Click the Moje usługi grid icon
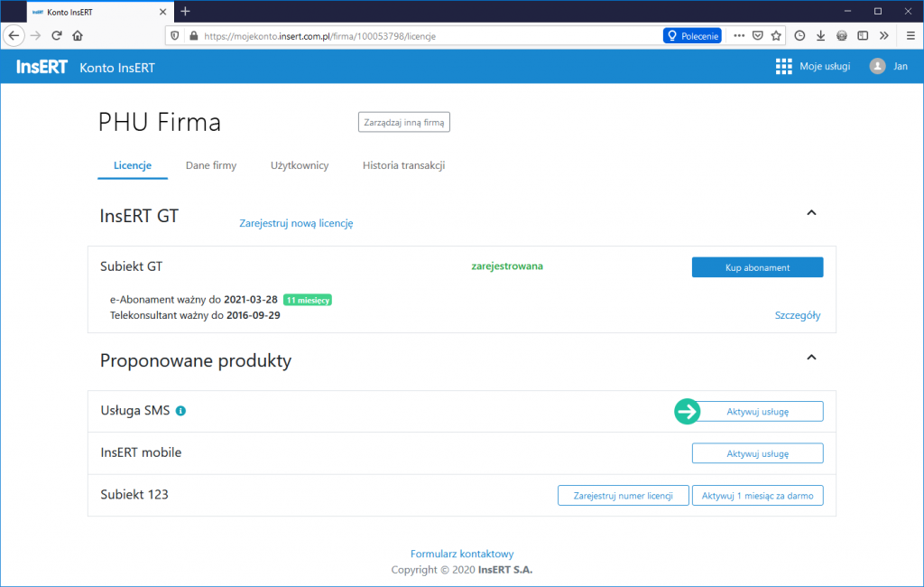Image resolution: width=924 pixels, height=587 pixels. point(784,67)
